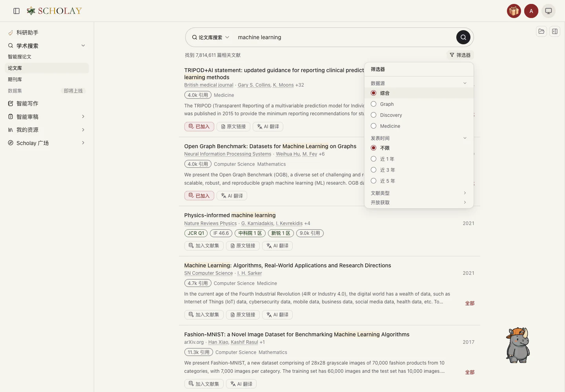Open the user avatar A menu
565x392 pixels.
[531, 11]
